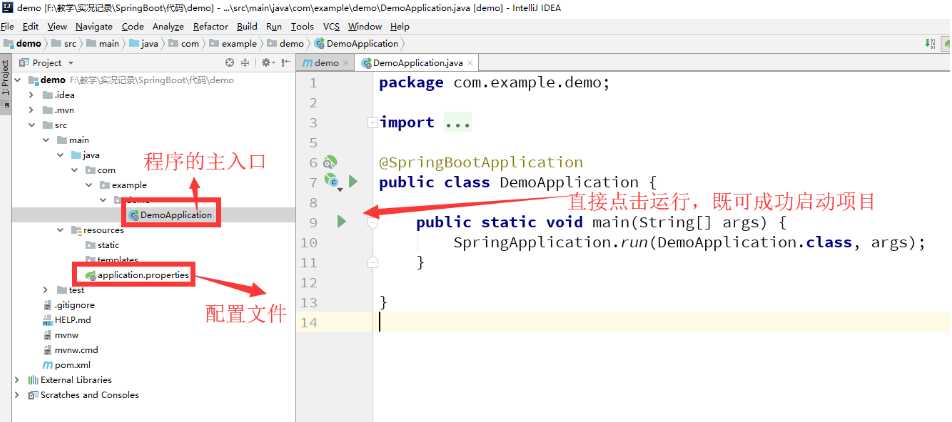952x422 pixels.
Task: Open the View menu
Action: click(x=57, y=27)
